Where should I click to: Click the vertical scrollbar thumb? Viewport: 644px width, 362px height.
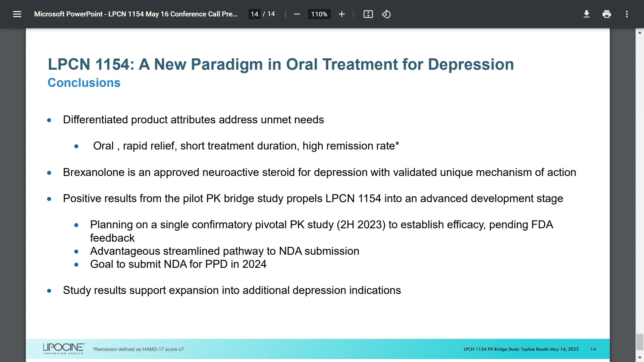click(640, 342)
